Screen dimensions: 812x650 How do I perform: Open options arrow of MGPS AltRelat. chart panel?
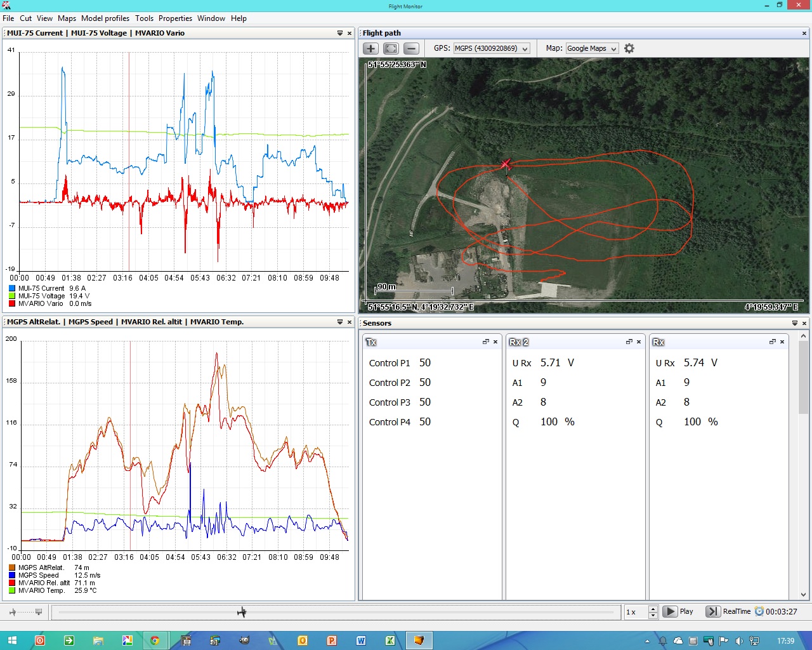[x=340, y=322]
